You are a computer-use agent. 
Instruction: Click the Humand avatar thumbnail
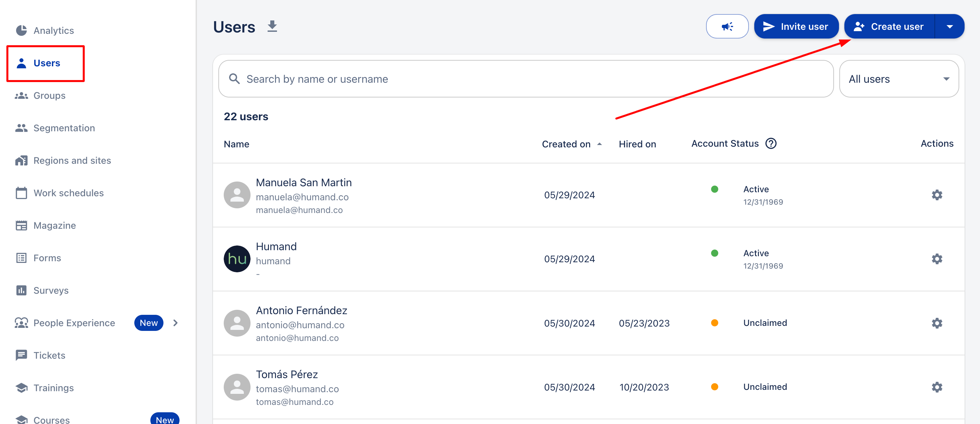(237, 259)
